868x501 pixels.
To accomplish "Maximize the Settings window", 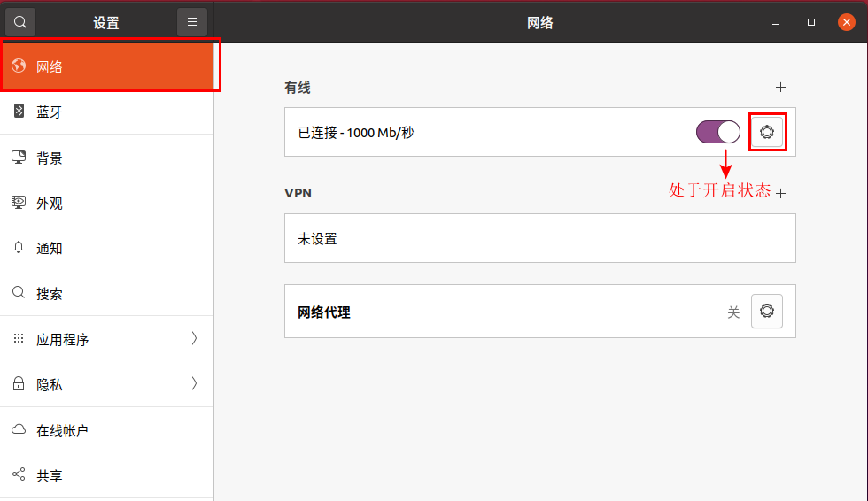I will point(811,22).
